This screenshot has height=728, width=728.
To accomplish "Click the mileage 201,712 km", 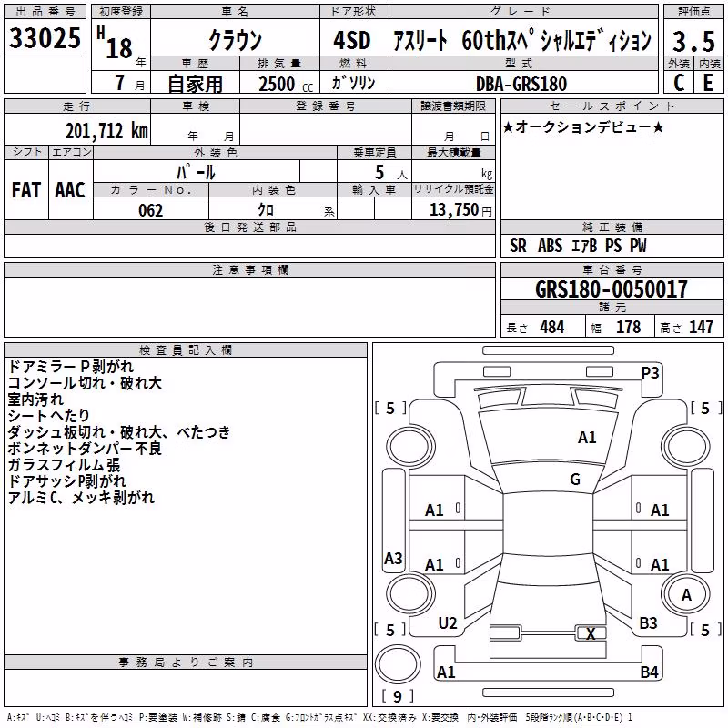I will coord(106,131).
